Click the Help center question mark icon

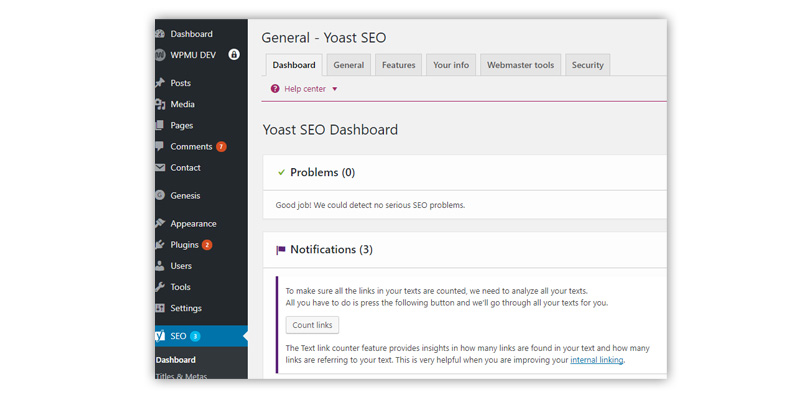(x=275, y=89)
